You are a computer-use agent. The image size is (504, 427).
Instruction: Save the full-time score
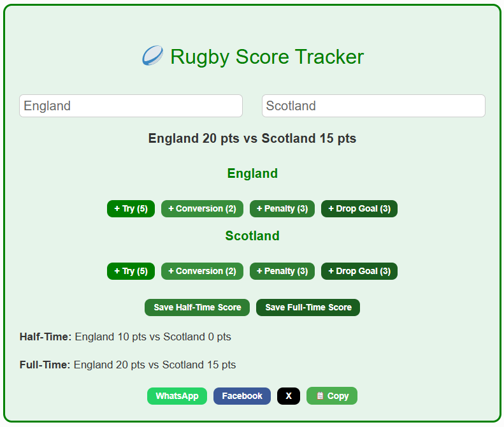coord(308,307)
